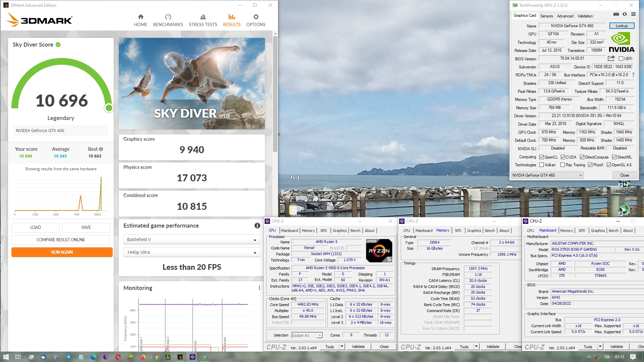The height and width of the screenshot is (362, 644).
Task: Toggle the Vulkan checkbox in GPU-Z
Action: [541, 165]
